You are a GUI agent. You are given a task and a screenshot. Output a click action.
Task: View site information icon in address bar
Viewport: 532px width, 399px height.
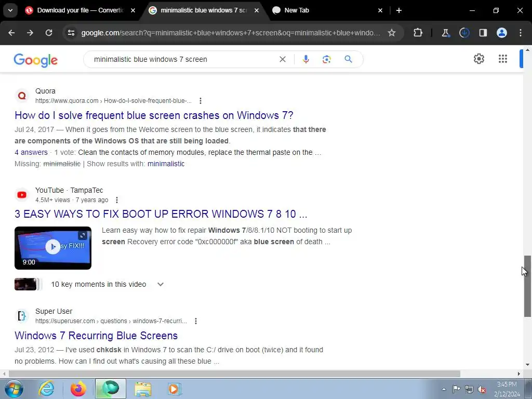[71, 33]
